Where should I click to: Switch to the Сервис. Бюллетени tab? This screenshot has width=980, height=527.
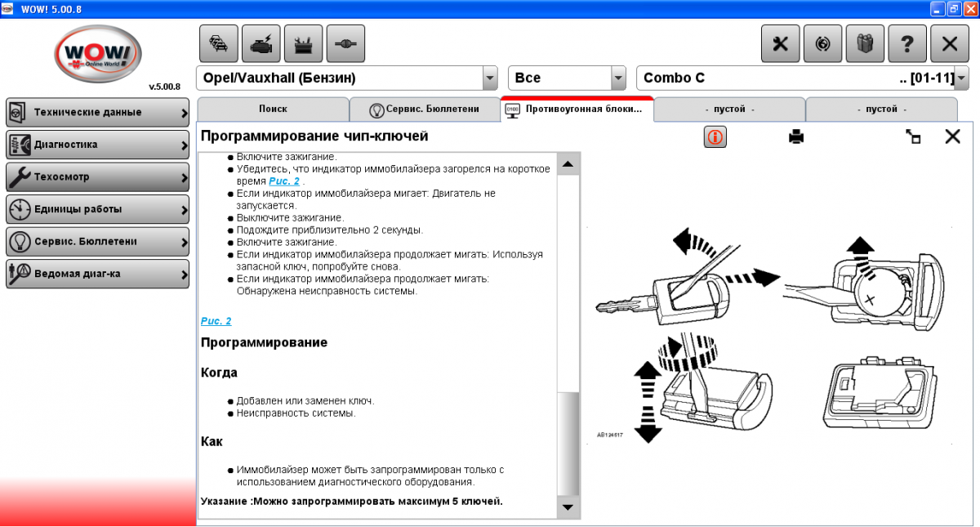(x=425, y=109)
